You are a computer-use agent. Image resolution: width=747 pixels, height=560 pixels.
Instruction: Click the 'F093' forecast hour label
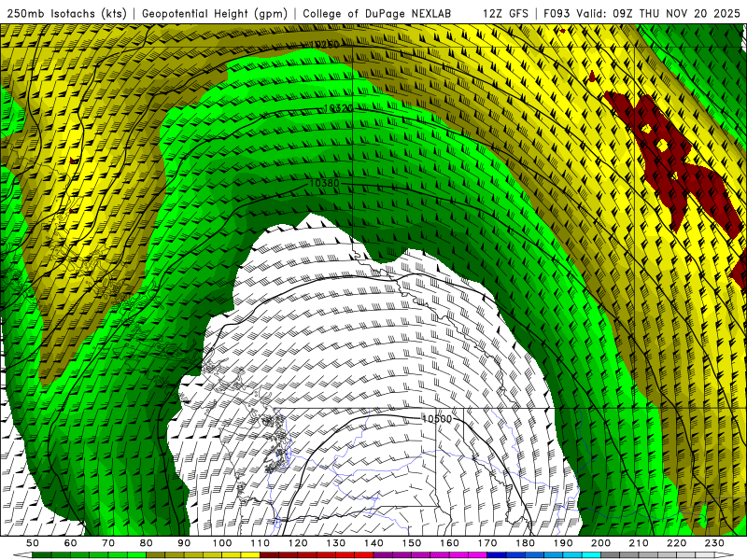[x=557, y=13]
